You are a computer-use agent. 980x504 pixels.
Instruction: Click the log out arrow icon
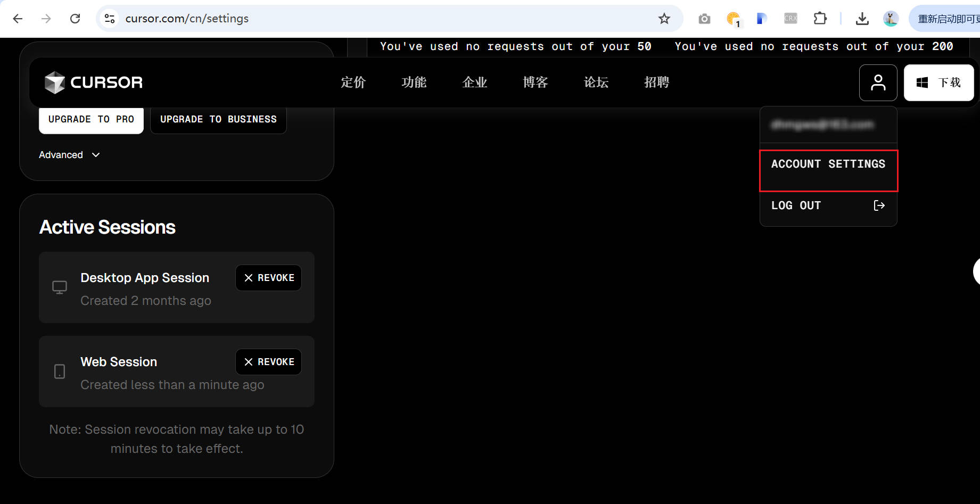(x=879, y=205)
